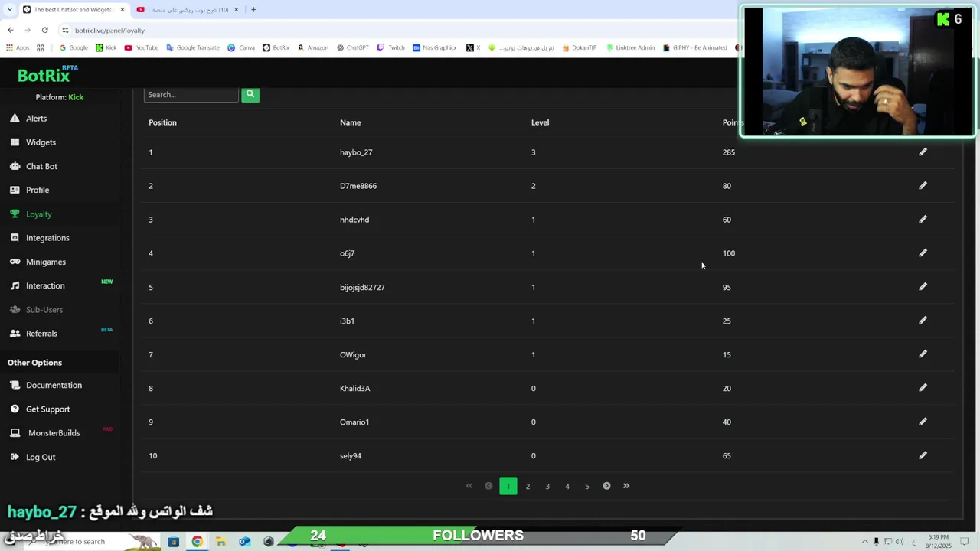Go to pagination page 4
The height and width of the screenshot is (551, 980).
click(x=567, y=486)
